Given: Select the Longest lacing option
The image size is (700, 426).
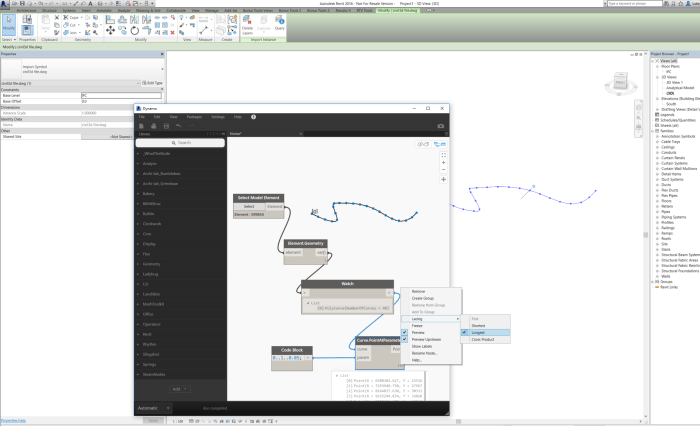Looking at the screenshot, I should tap(479, 332).
